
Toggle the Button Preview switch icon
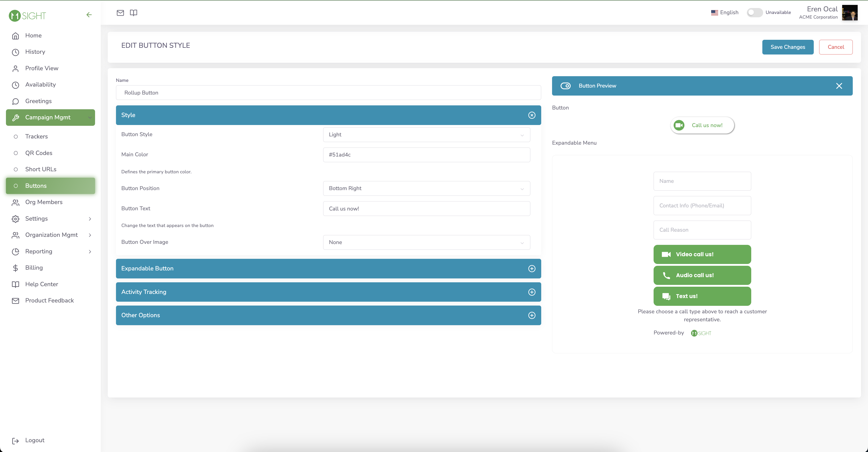click(565, 86)
